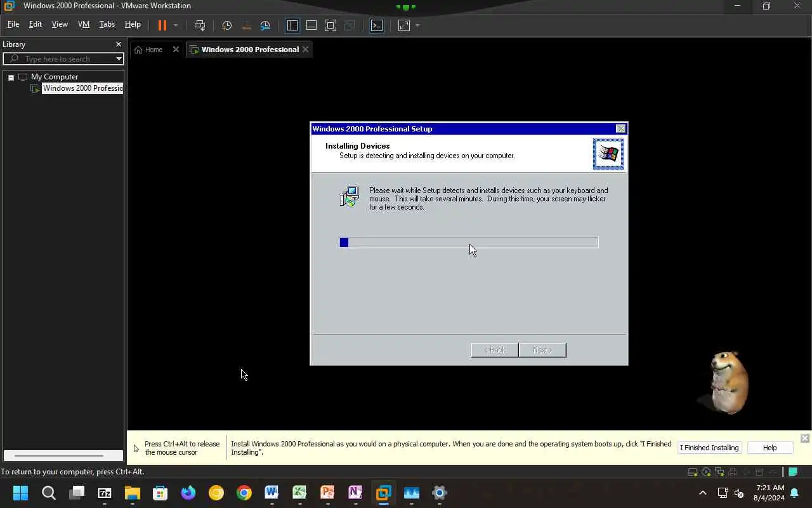Click the Back button in Setup
This screenshot has height=508, width=812.
click(495, 350)
